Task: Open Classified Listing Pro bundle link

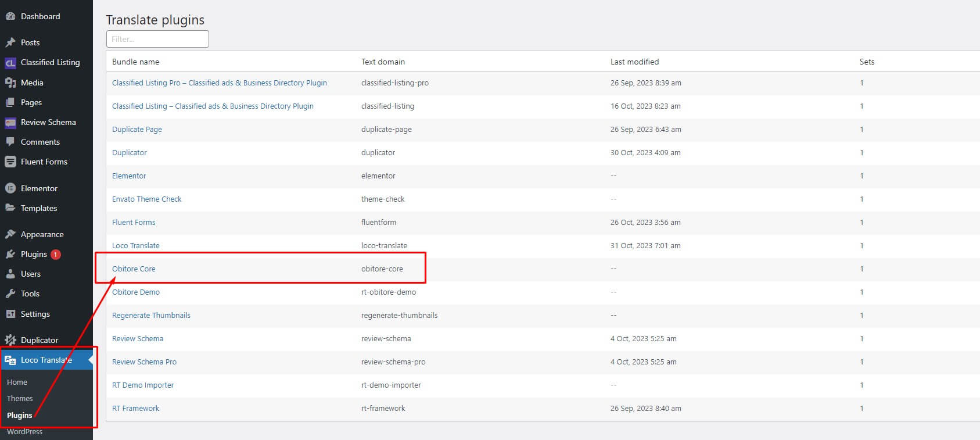Action: coord(220,83)
